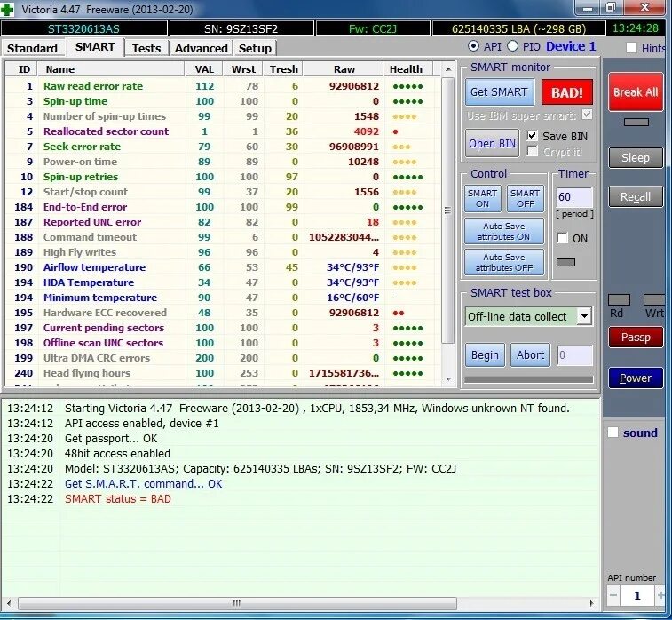Viewport: 672px width, 620px height.
Task: Select the API access radio button
Action: point(473,46)
